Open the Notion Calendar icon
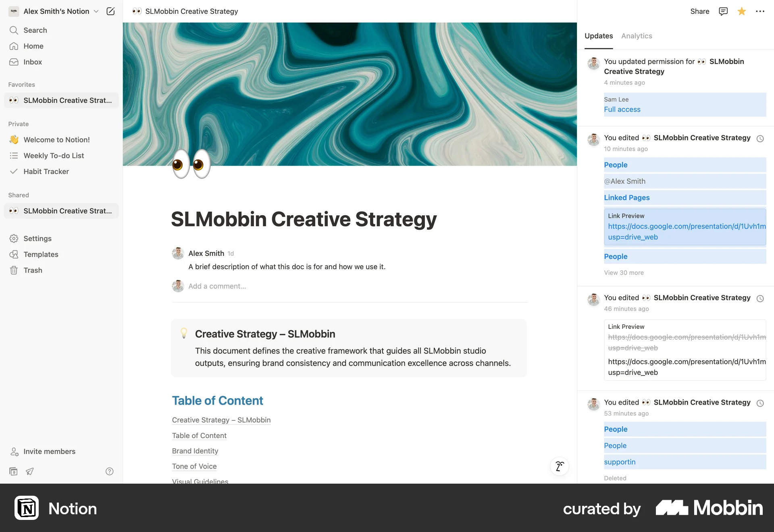The height and width of the screenshot is (532, 774). pos(13,471)
